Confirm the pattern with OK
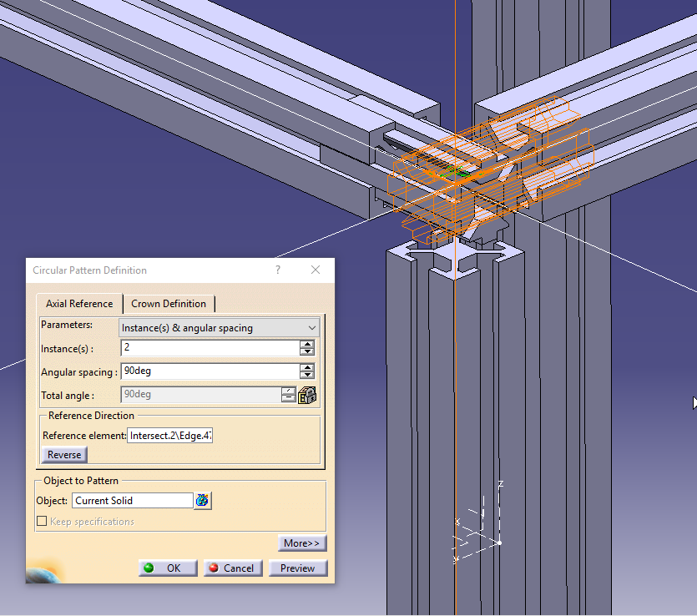Image resolution: width=697 pixels, height=616 pixels. click(167, 568)
